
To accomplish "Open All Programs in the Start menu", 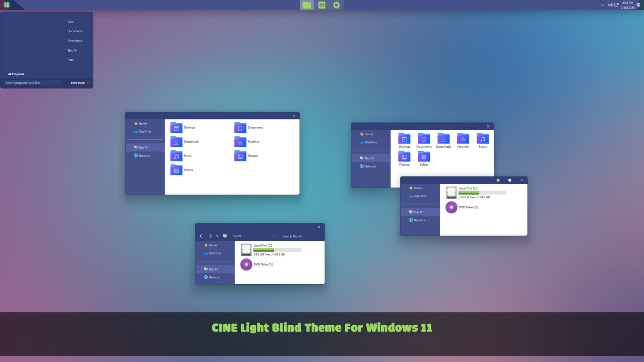I will coord(16,74).
